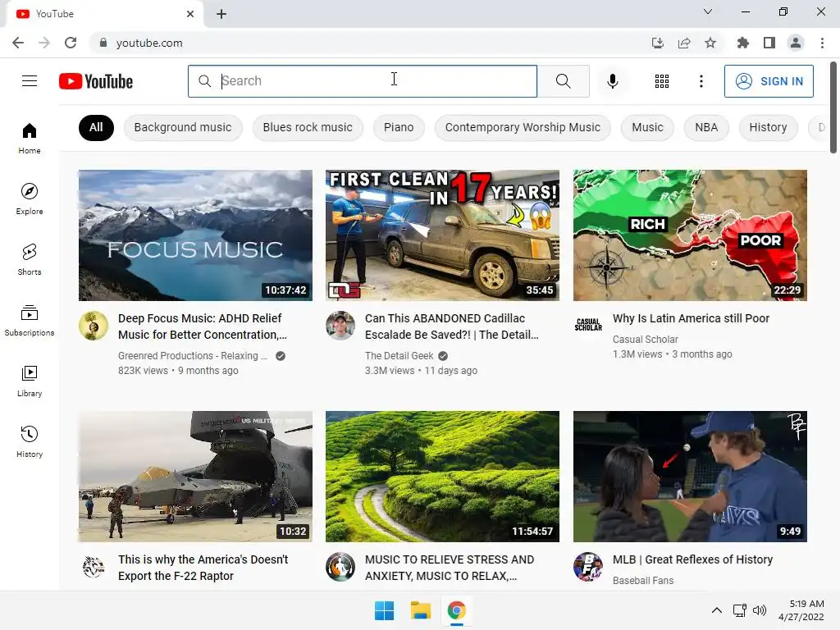Open the YouTube apps grid
This screenshot has height=630, width=840.
point(662,81)
